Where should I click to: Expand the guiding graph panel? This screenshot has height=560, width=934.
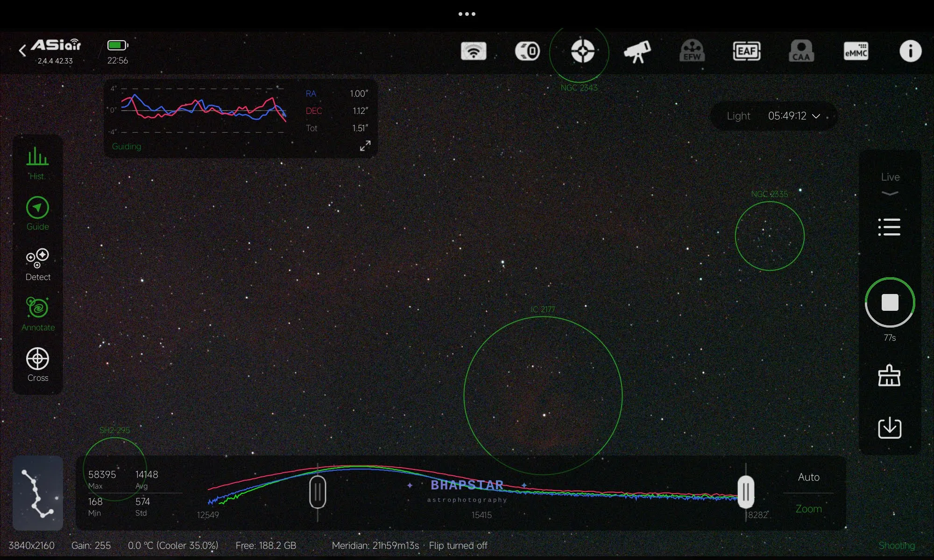point(365,146)
